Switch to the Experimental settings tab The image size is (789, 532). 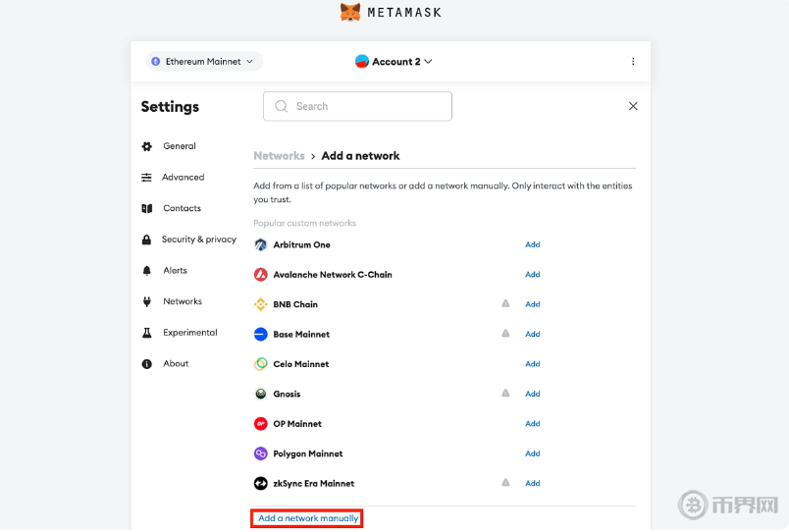(189, 333)
